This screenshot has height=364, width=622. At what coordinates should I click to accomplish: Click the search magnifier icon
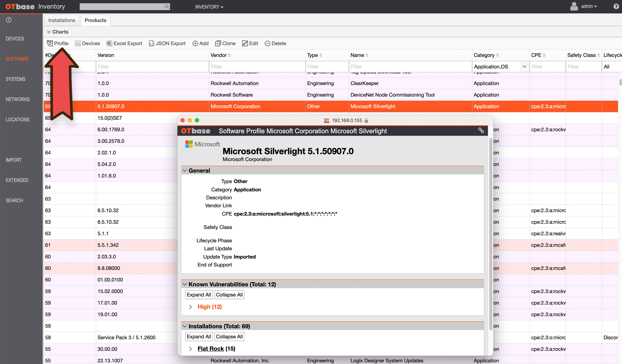click(x=167, y=7)
